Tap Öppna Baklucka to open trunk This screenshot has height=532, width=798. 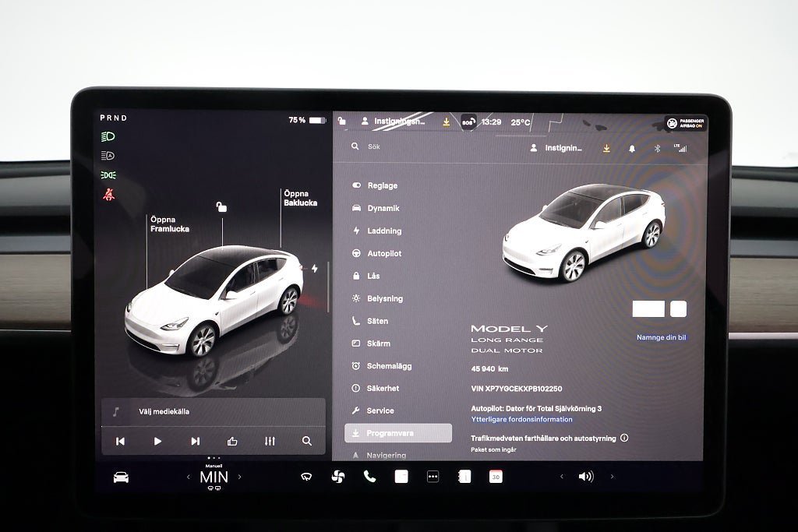tap(300, 198)
